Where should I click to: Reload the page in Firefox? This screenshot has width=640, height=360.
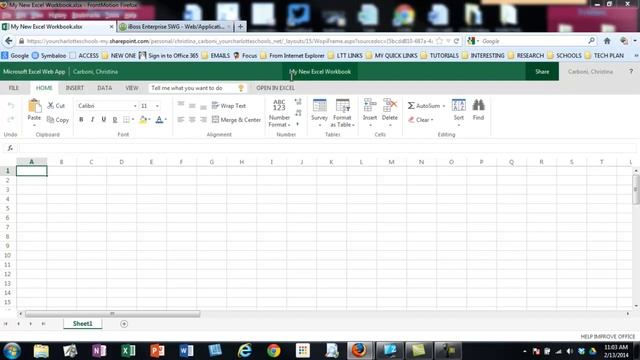(457, 41)
